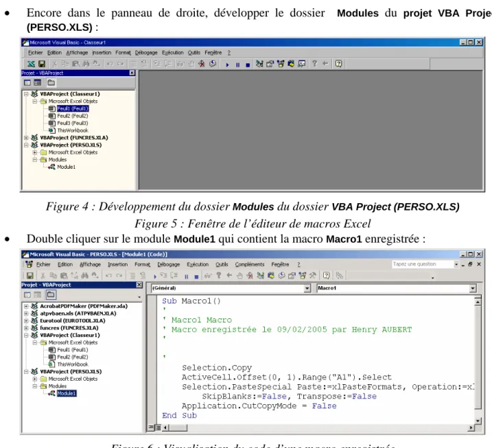Expand VBAProject (FUNCRES.XLA) node in top window
492x448 pixels.
pyautogui.click(x=26, y=138)
